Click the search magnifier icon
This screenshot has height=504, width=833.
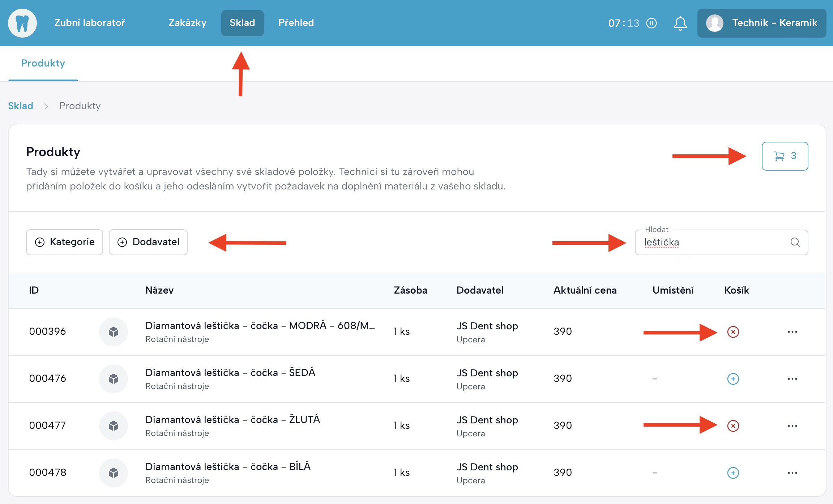pos(795,242)
